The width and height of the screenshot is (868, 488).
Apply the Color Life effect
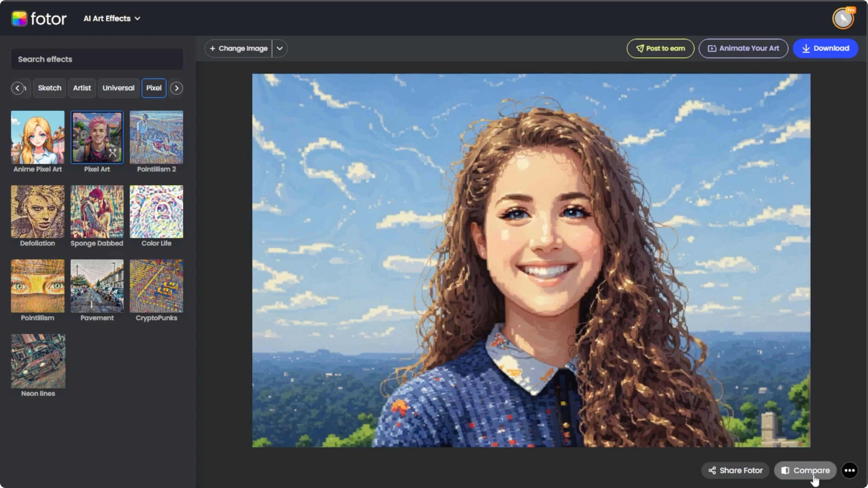click(x=156, y=212)
